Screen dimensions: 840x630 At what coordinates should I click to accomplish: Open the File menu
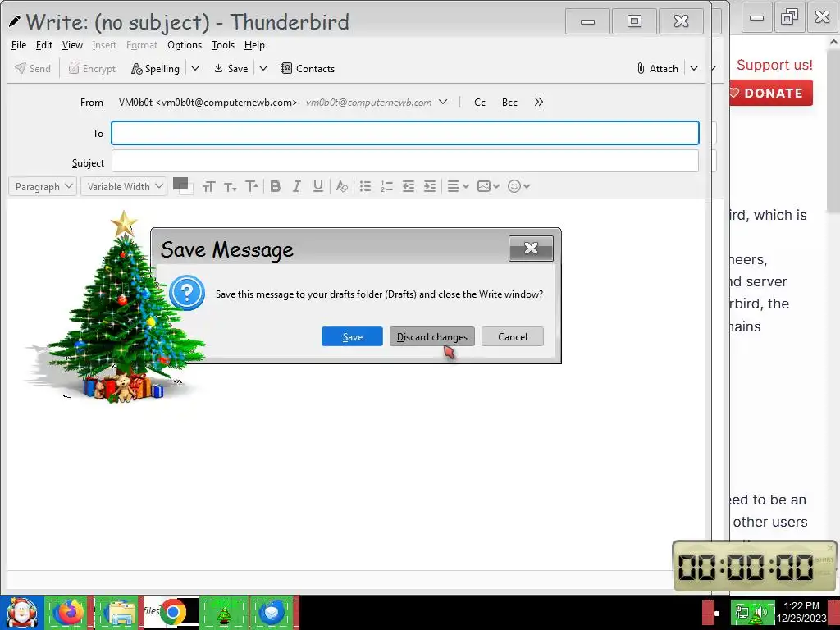tap(19, 45)
